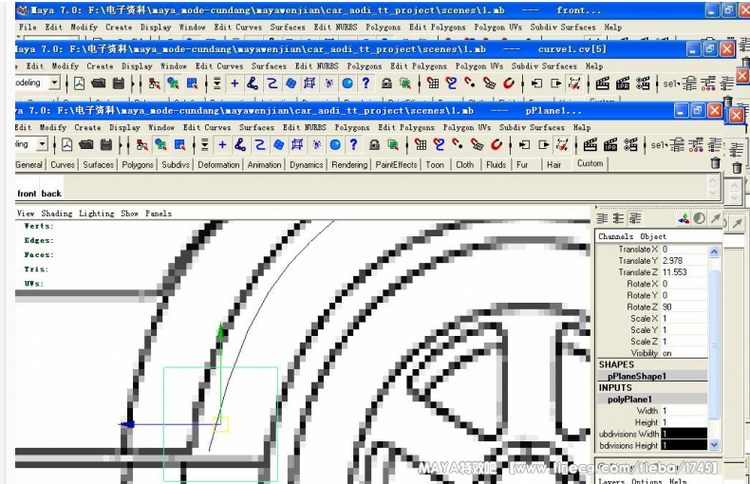Click Translate Y value 2.978
This screenshot has height=484, width=750.
684,261
